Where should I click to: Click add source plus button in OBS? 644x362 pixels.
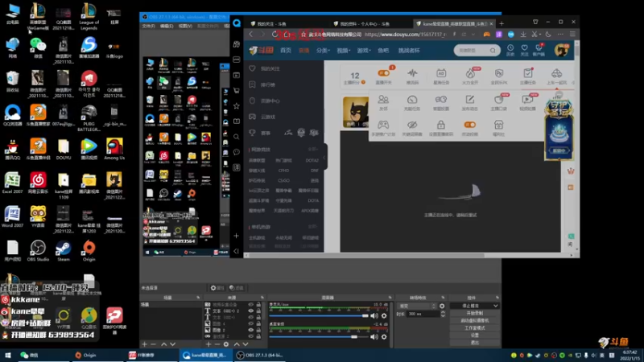point(208,344)
